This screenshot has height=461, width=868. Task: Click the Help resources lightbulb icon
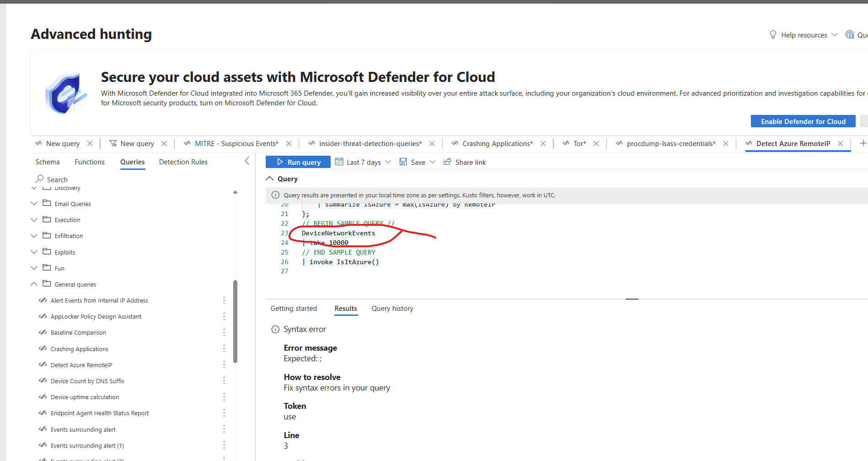pos(773,35)
